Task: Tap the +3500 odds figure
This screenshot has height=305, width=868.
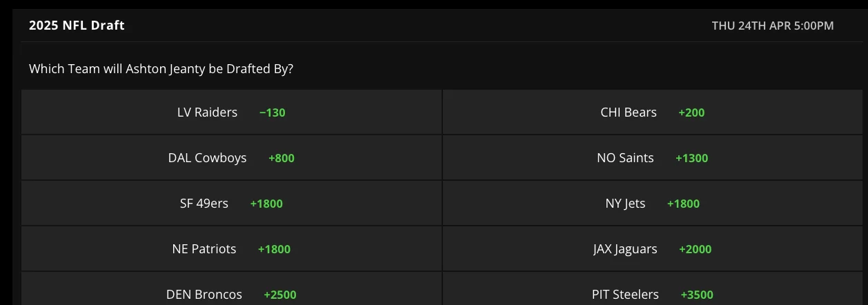Action: tap(697, 295)
